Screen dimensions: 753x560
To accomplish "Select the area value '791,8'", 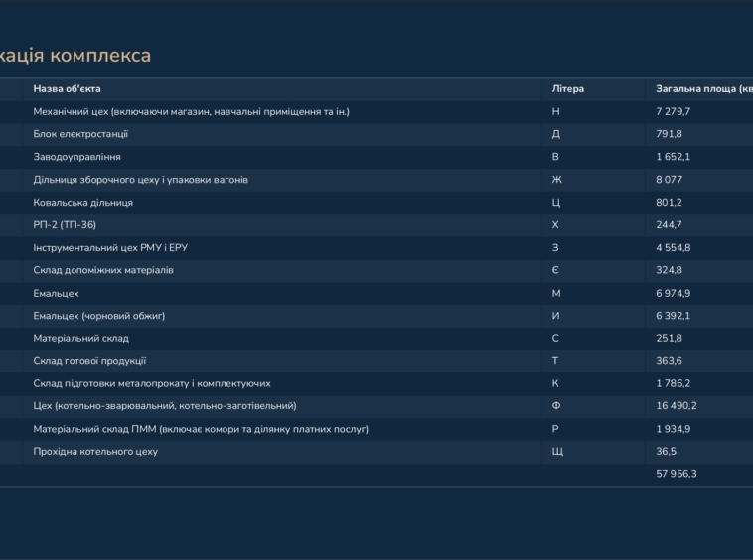I will click(669, 134).
